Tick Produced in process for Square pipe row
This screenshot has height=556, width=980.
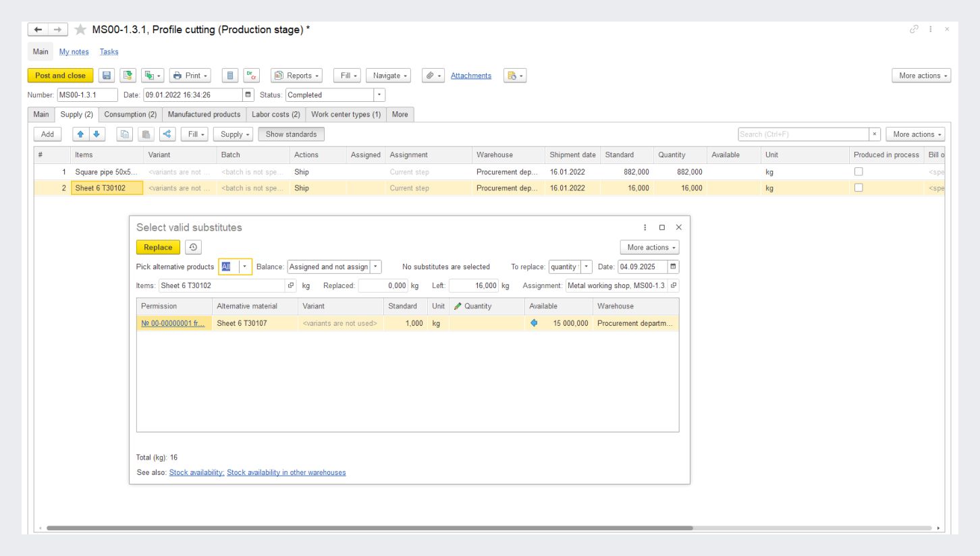[x=859, y=172]
